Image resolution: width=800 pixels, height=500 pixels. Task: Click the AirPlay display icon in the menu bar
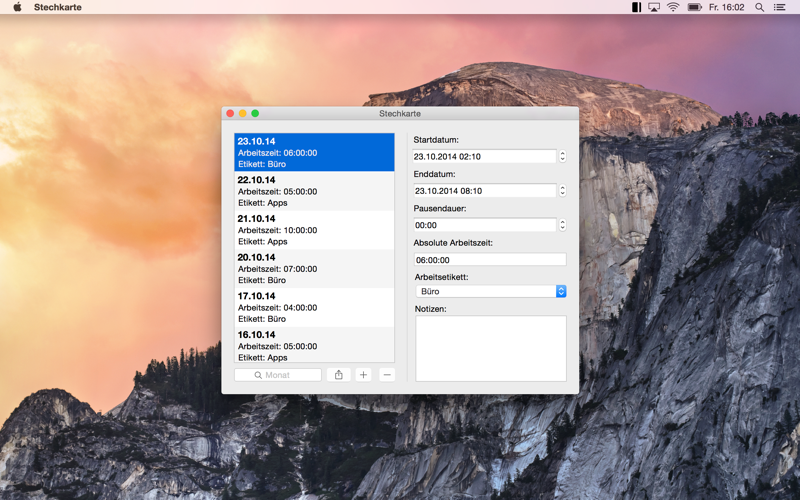coord(654,7)
